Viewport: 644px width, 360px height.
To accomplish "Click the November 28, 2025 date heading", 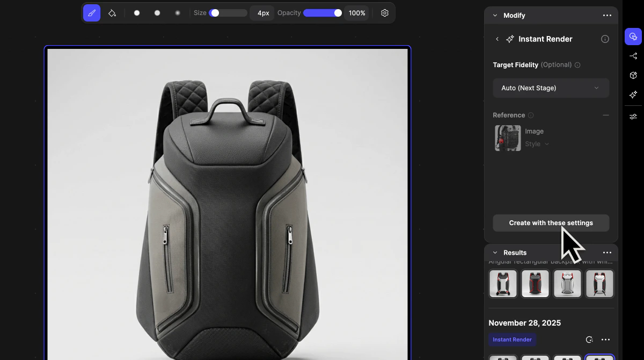I will click(x=524, y=323).
